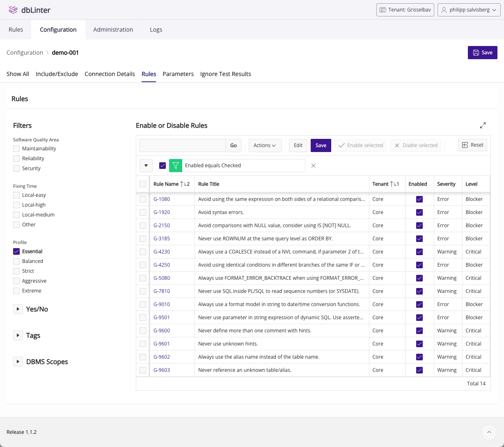
Task: Switch to the Administration tab
Action: tap(113, 30)
